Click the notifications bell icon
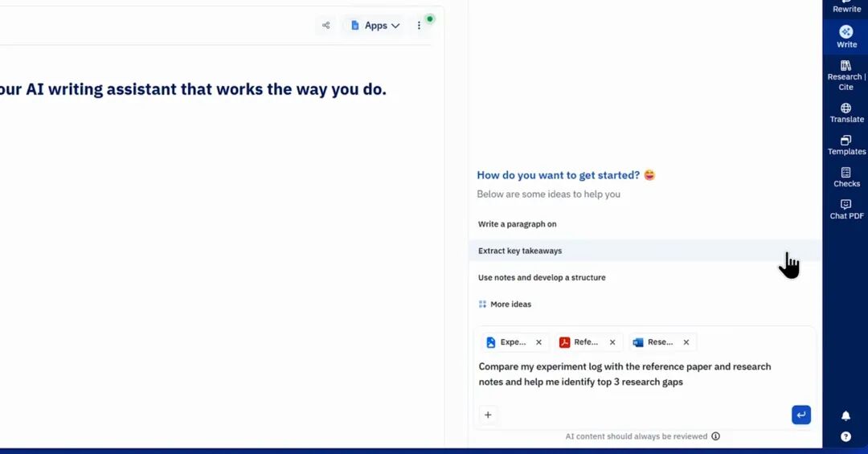 (845, 415)
